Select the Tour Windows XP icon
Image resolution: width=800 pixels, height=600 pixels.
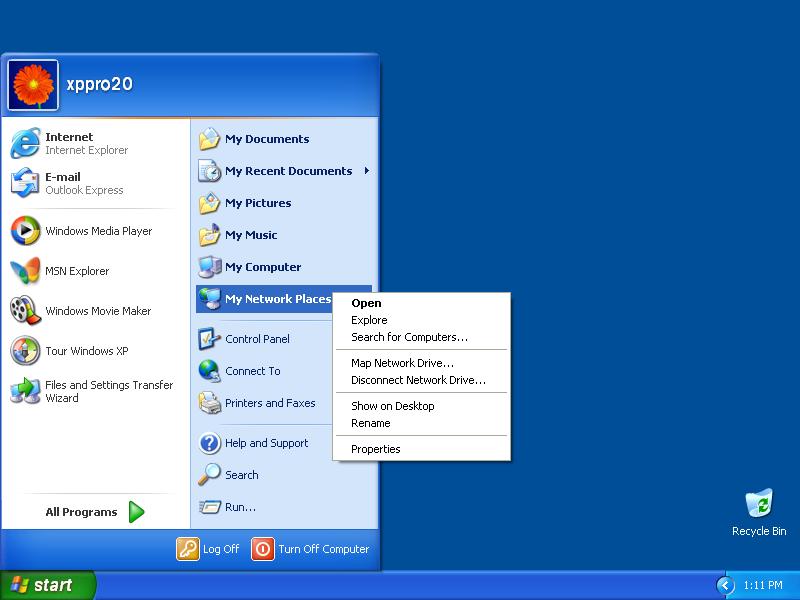point(25,351)
